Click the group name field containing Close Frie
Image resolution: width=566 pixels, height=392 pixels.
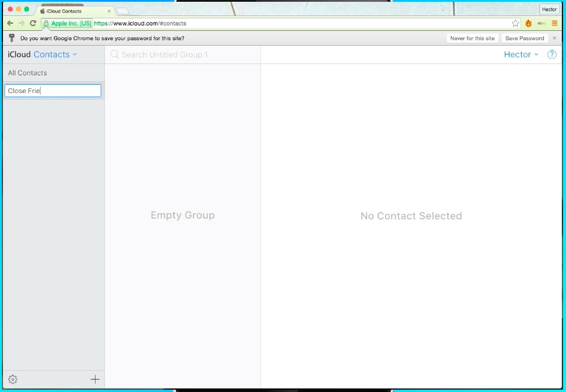pos(53,91)
